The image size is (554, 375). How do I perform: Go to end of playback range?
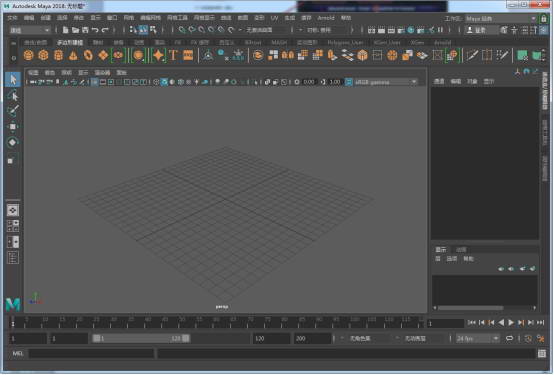pyautogui.click(x=541, y=322)
